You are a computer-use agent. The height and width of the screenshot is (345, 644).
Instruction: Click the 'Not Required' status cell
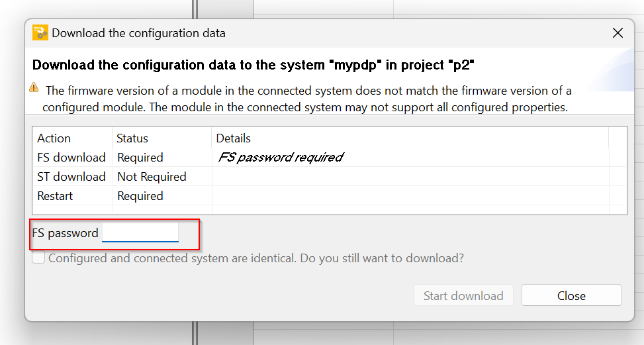coord(152,177)
